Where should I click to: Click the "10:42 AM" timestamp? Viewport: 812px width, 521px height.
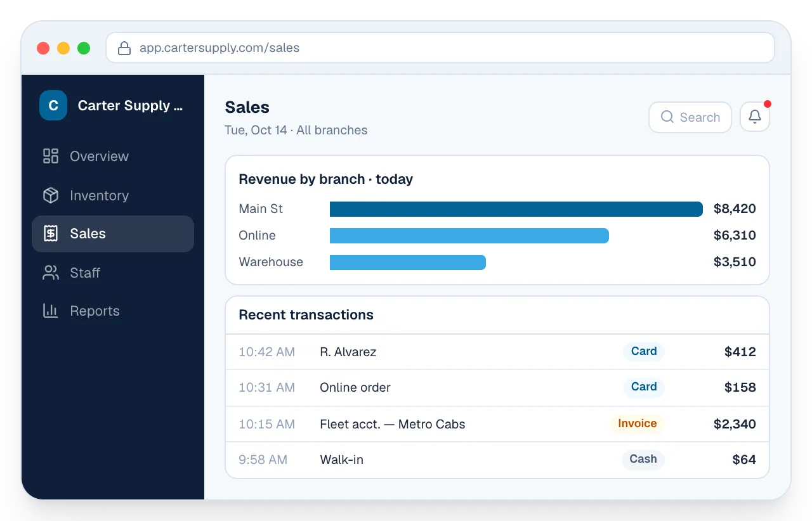click(267, 352)
